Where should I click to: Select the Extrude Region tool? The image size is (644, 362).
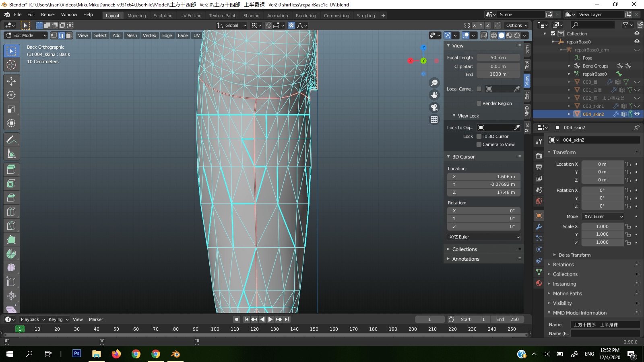(x=11, y=170)
